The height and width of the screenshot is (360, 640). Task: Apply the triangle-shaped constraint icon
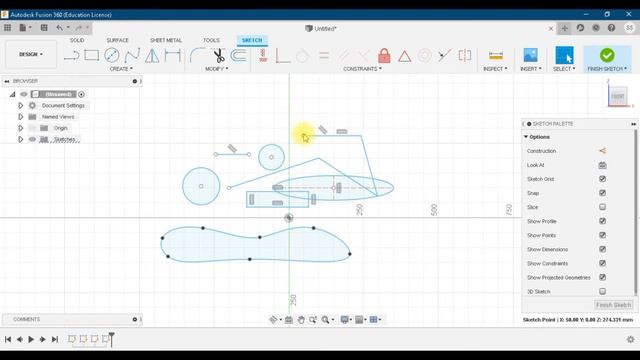[x=404, y=56]
